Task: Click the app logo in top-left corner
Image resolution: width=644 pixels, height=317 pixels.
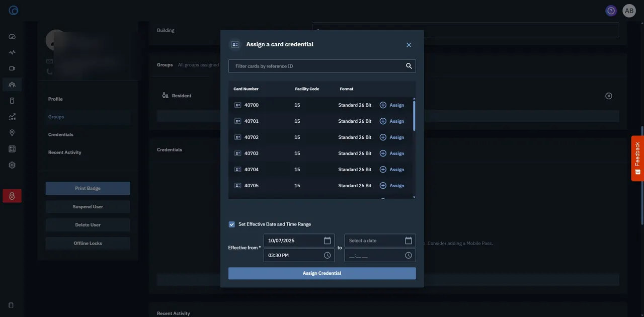Action: 14,10
